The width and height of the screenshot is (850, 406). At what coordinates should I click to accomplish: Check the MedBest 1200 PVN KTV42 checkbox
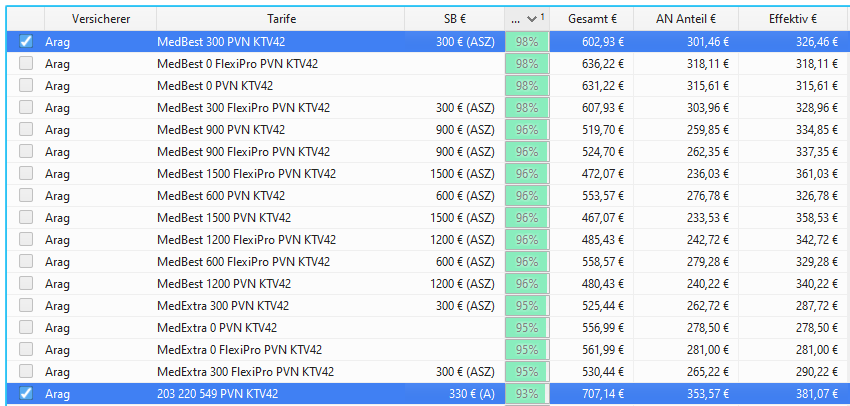tap(25, 283)
